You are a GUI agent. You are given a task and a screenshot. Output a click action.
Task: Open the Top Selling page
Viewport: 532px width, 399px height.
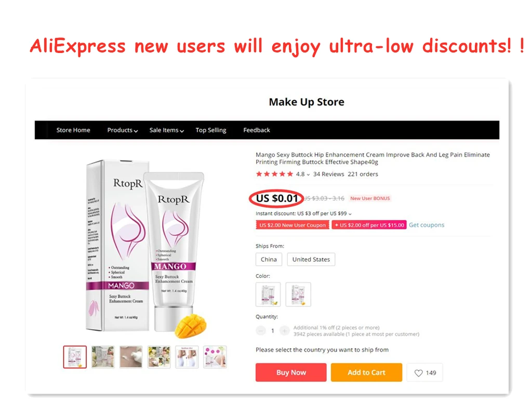coord(211,130)
